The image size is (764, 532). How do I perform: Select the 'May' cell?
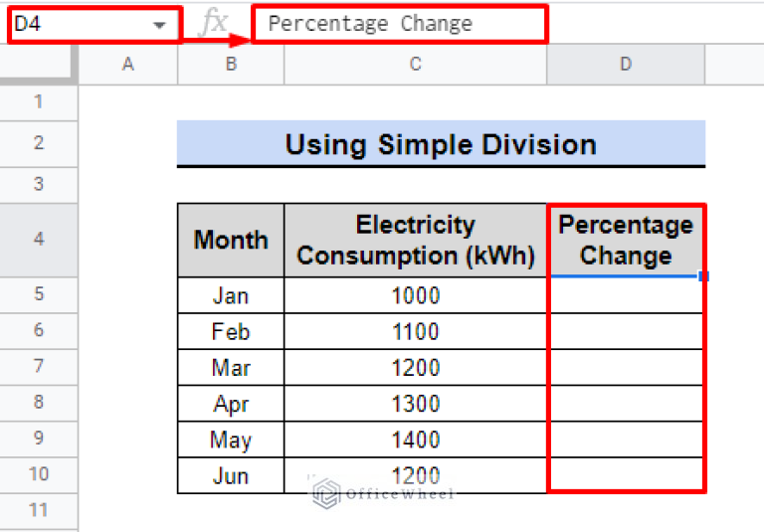click(231, 440)
